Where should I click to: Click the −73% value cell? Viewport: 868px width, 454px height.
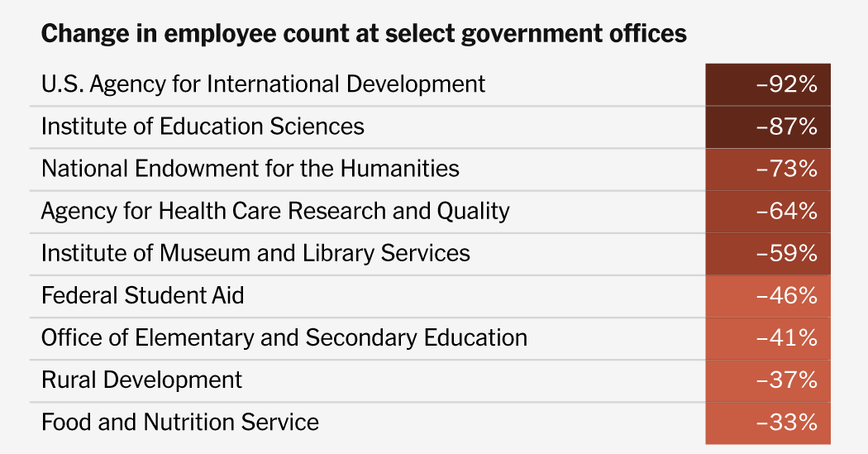coord(768,169)
